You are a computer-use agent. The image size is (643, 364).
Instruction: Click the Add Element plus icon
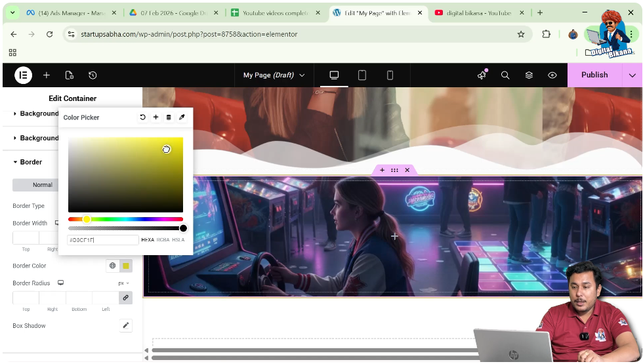pos(47,75)
